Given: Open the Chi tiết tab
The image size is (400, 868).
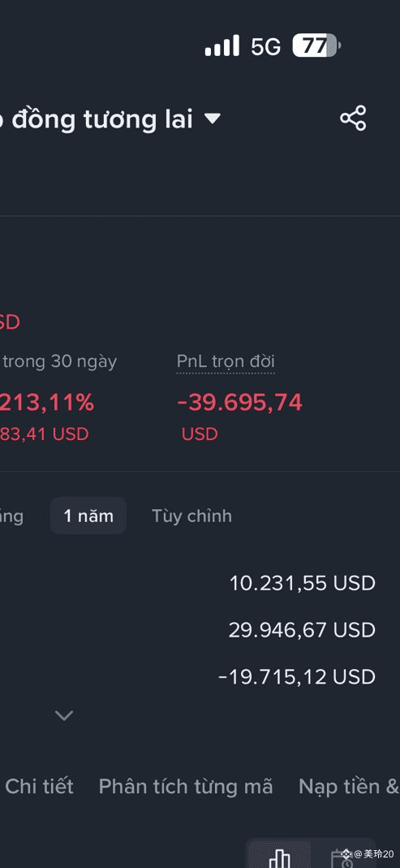Looking at the screenshot, I should (39, 787).
